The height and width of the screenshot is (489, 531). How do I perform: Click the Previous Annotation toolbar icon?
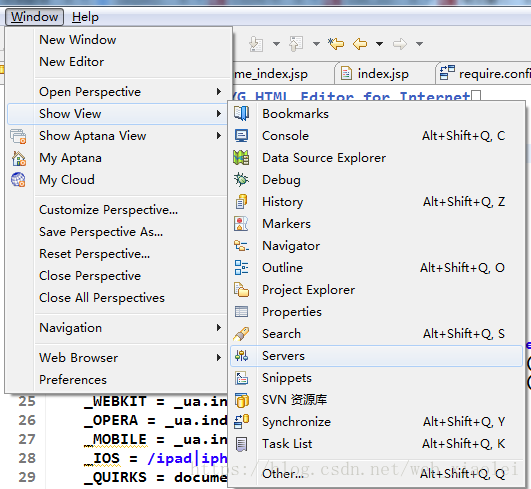pyautogui.click(x=296, y=44)
